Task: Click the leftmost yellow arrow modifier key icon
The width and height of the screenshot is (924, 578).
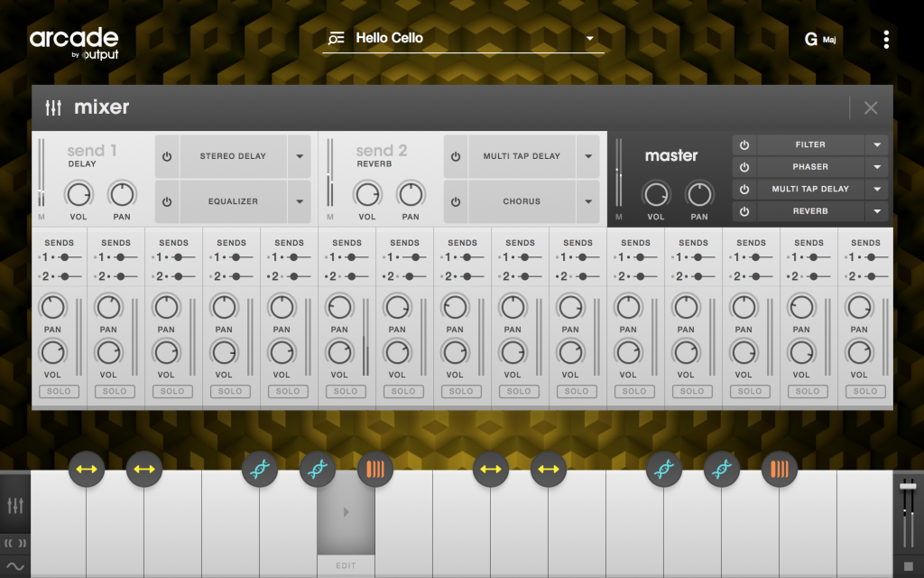Action: 87,470
